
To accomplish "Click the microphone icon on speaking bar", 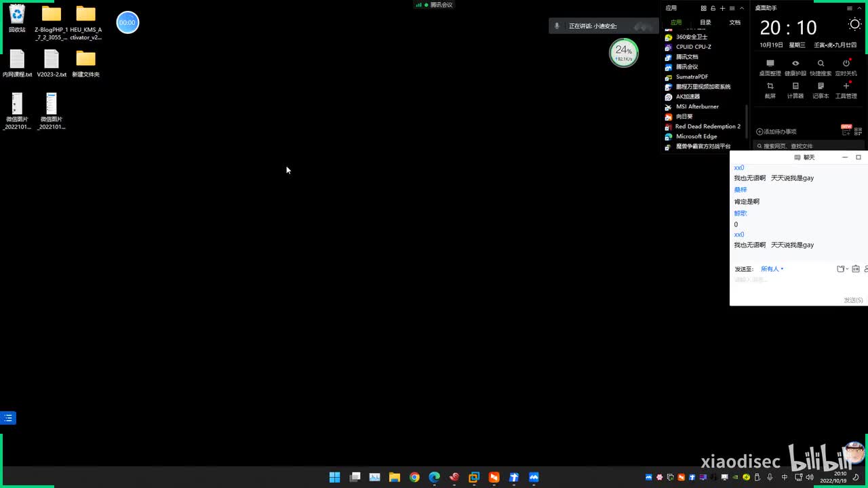I will [557, 26].
